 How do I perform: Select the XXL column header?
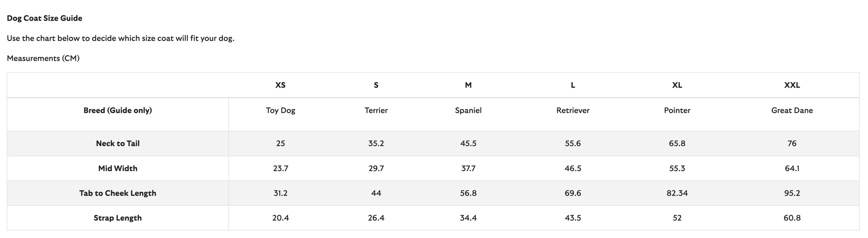[792, 85]
